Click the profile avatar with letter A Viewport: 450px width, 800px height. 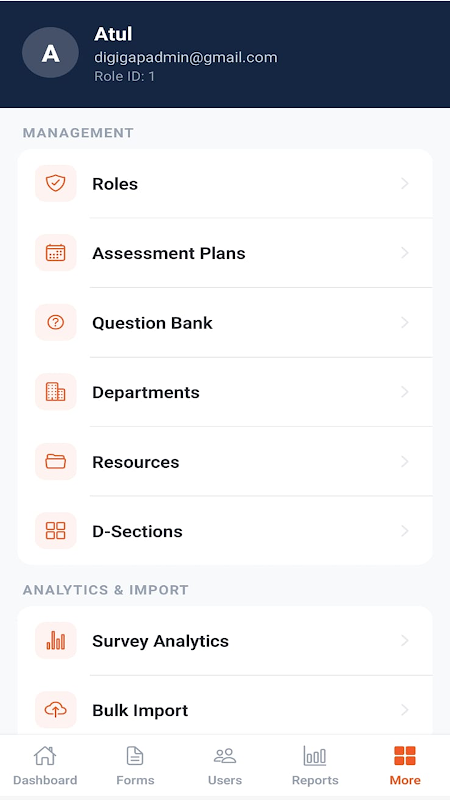[x=51, y=53]
